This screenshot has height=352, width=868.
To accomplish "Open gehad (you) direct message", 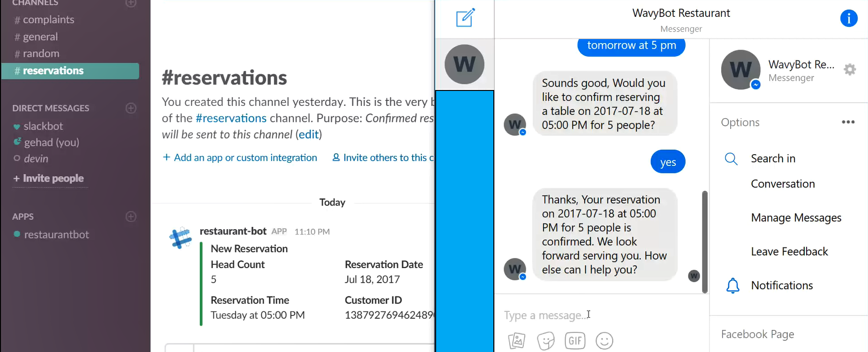I will click(52, 142).
